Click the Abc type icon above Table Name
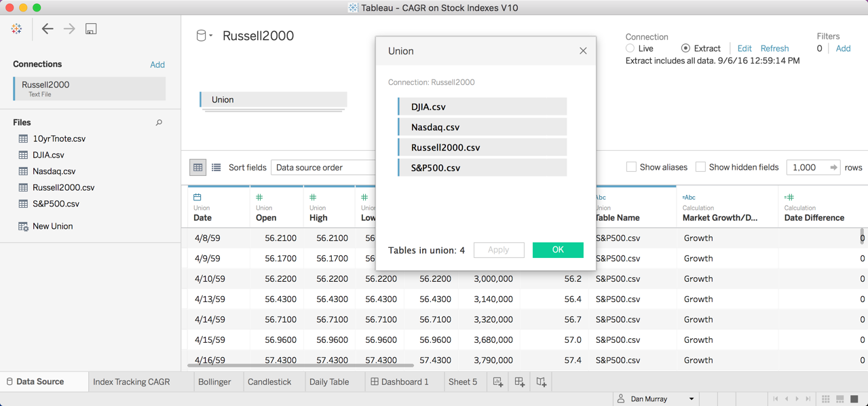This screenshot has width=868, height=406. (601, 198)
